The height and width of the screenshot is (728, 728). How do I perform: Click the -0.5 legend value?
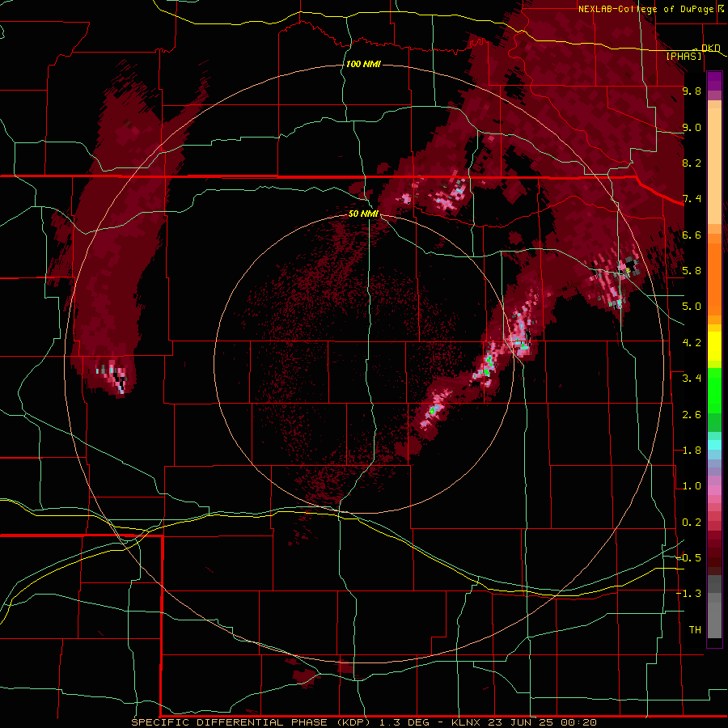point(688,558)
